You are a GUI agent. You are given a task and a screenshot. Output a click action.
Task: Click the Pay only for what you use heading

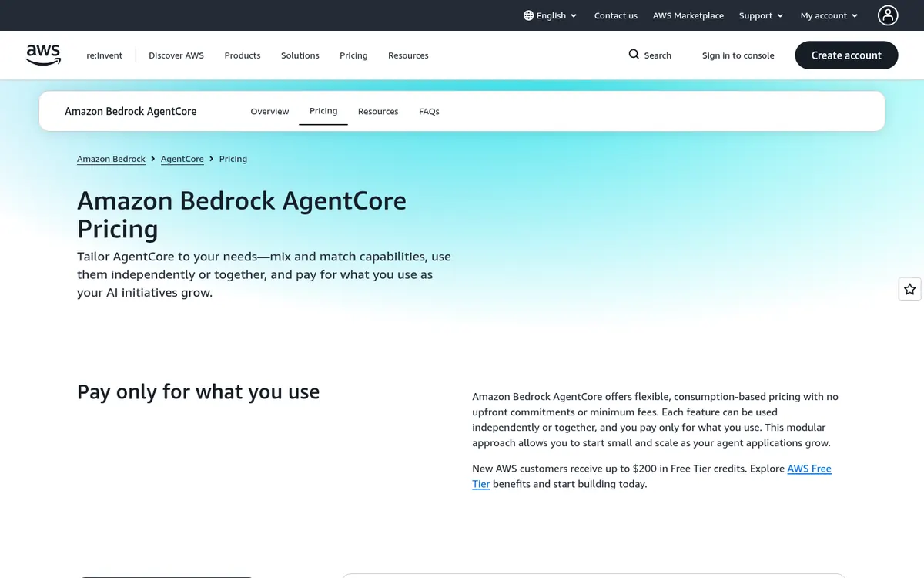[198, 391]
